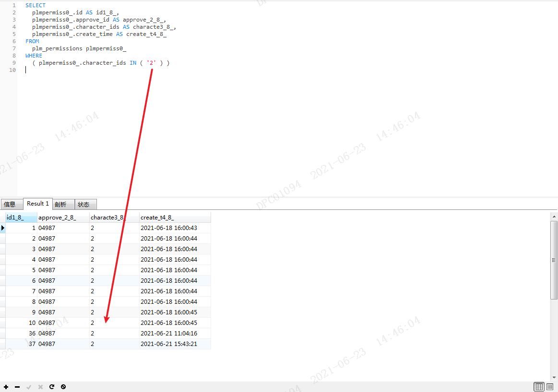Apply changes with the checkmark icon

(x=29, y=387)
